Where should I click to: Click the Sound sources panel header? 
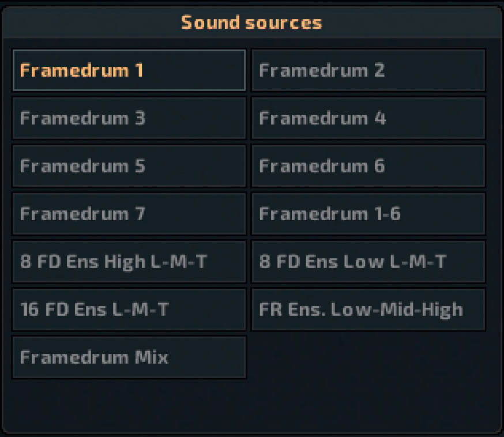251,22
